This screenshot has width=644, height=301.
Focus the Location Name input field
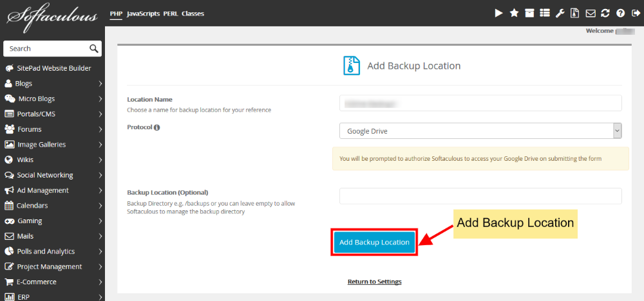480,103
